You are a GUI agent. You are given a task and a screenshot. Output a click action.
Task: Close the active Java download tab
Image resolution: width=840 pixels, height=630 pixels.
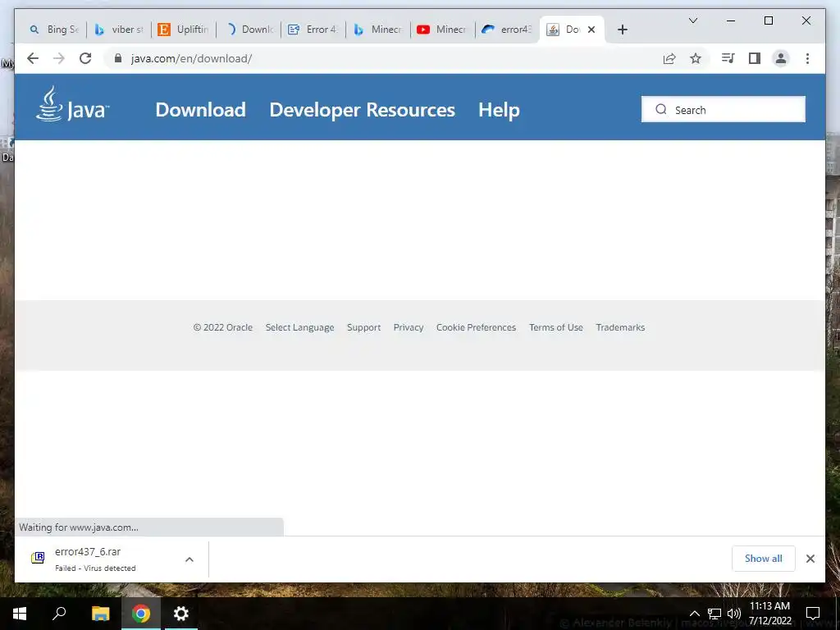click(591, 30)
